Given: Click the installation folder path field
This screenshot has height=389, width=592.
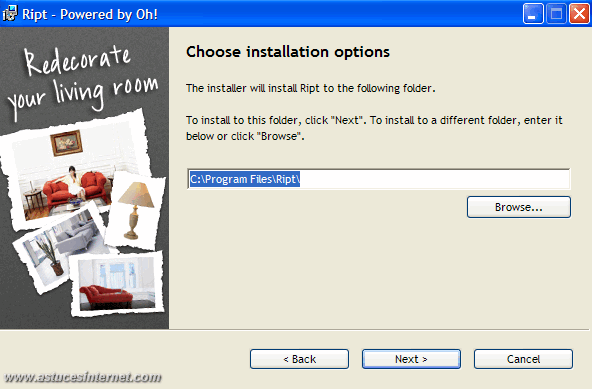Looking at the screenshot, I should 379,179.
